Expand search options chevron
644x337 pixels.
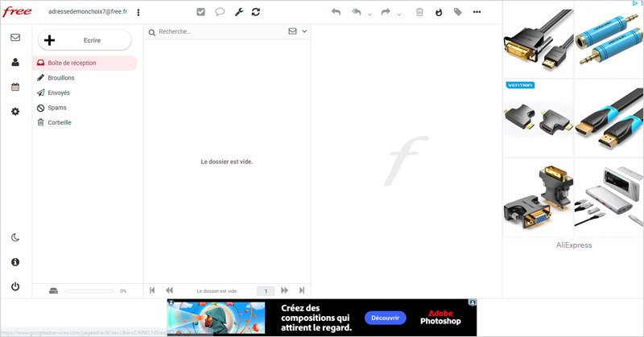pyautogui.click(x=304, y=31)
